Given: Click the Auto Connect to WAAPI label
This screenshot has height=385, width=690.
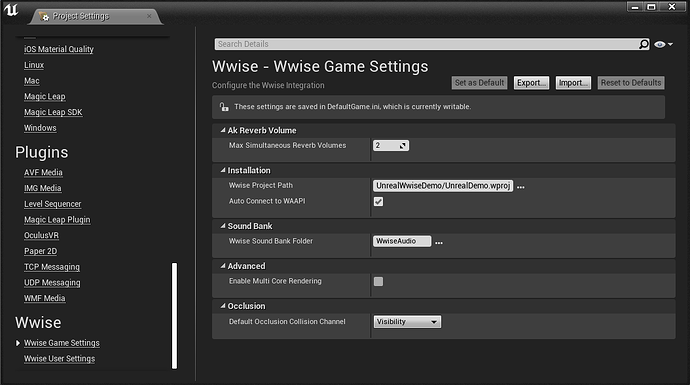Looking at the screenshot, I should point(267,201).
